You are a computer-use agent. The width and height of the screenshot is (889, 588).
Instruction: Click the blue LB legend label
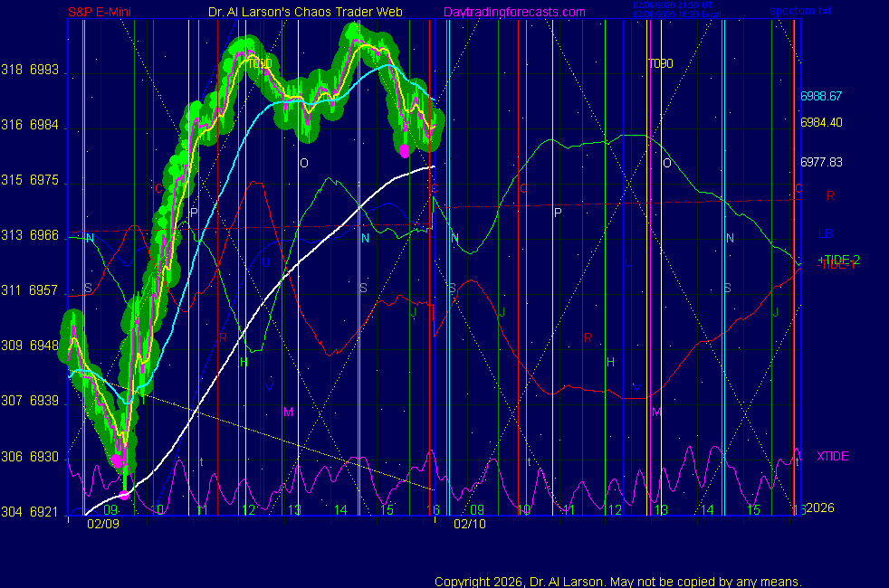pyautogui.click(x=826, y=233)
